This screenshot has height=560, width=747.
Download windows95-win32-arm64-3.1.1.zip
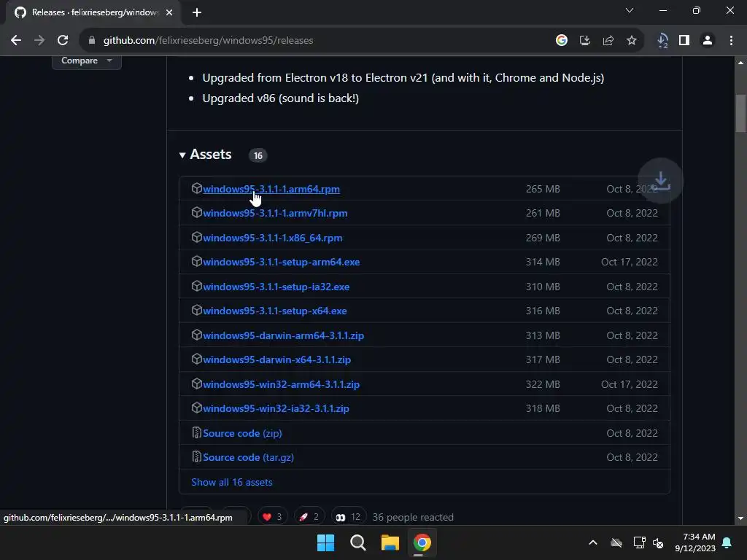click(x=281, y=384)
